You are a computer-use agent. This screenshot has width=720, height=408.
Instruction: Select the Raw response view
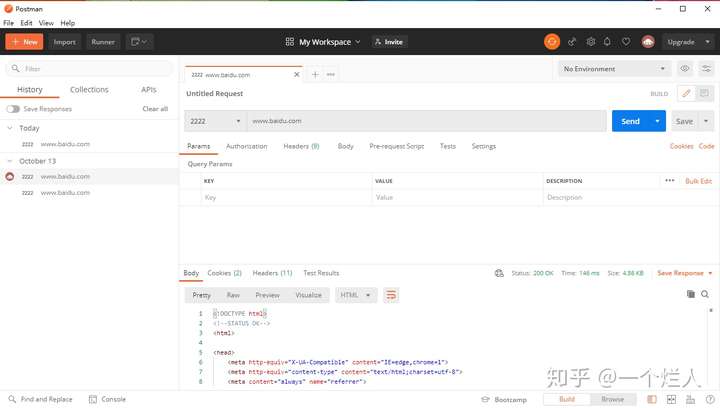(233, 295)
